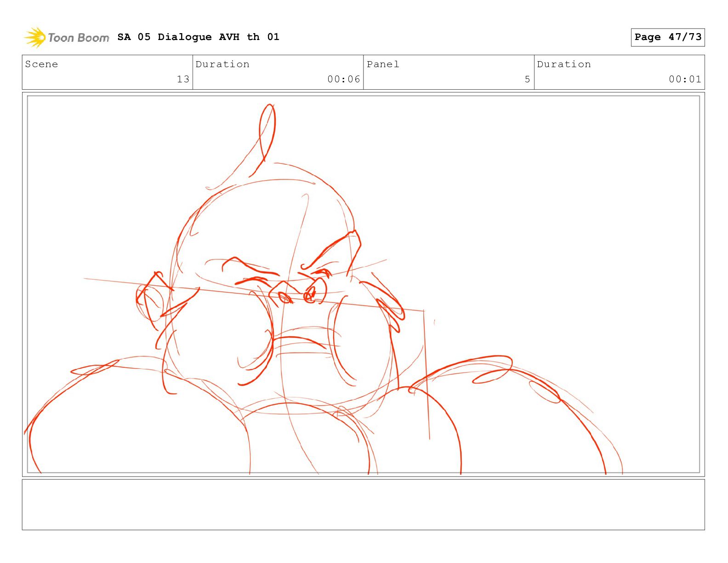This screenshot has width=728, height=563.
Task: Select the title 'SA 05 Dialogue AVH th 01'
Action: (x=198, y=37)
